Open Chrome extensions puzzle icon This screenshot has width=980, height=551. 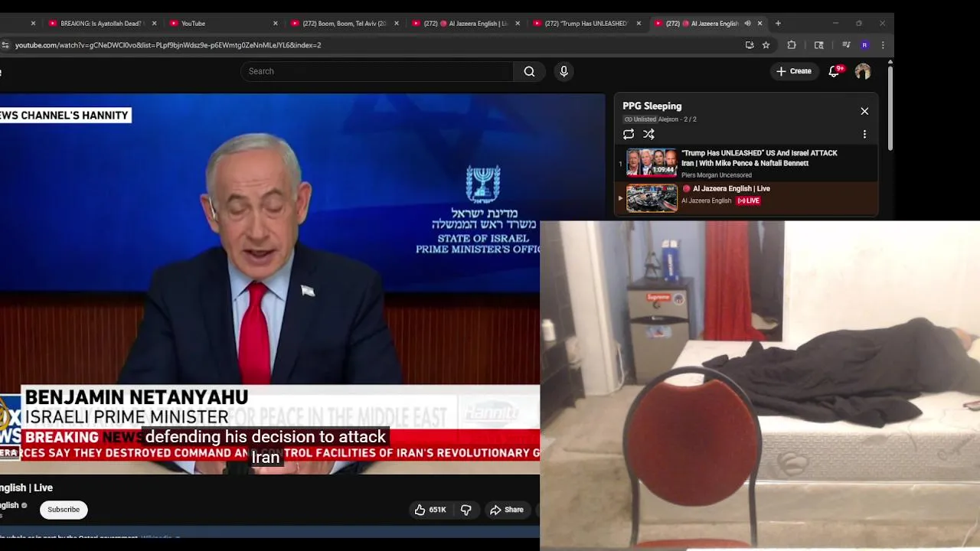tap(792, 45)
